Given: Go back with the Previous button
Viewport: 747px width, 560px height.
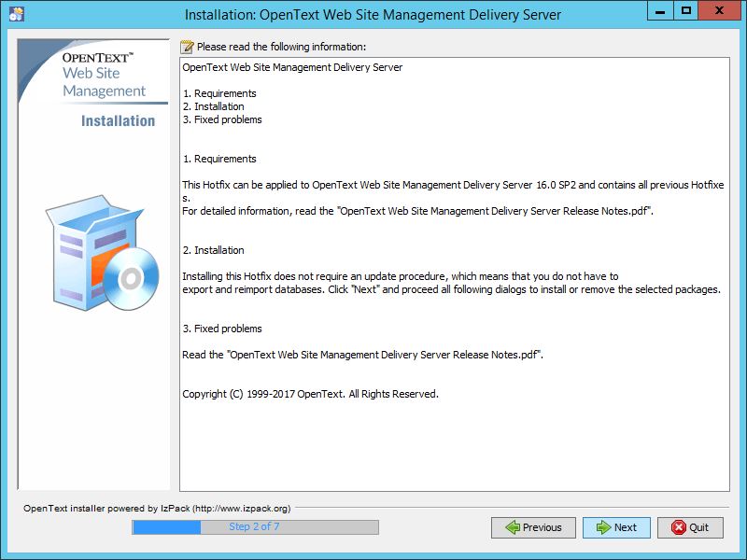Looking at the screenshot, I should click(533, 527).
